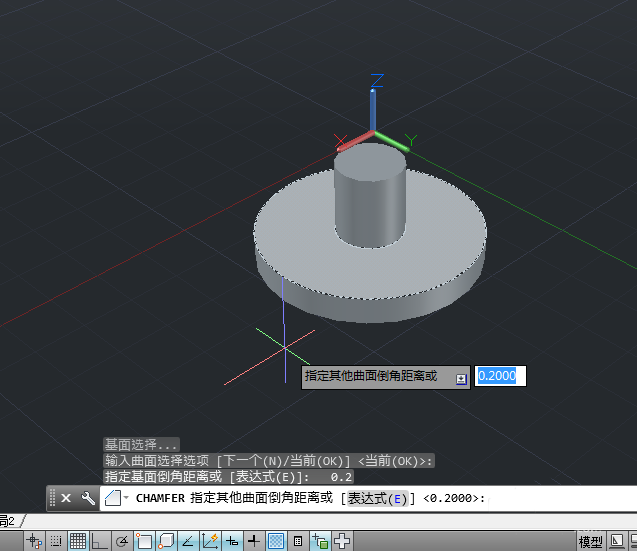Screen dimensions: 637x551
Task: Toggle Lineweight display icon
Action: (x=254, y=541)
